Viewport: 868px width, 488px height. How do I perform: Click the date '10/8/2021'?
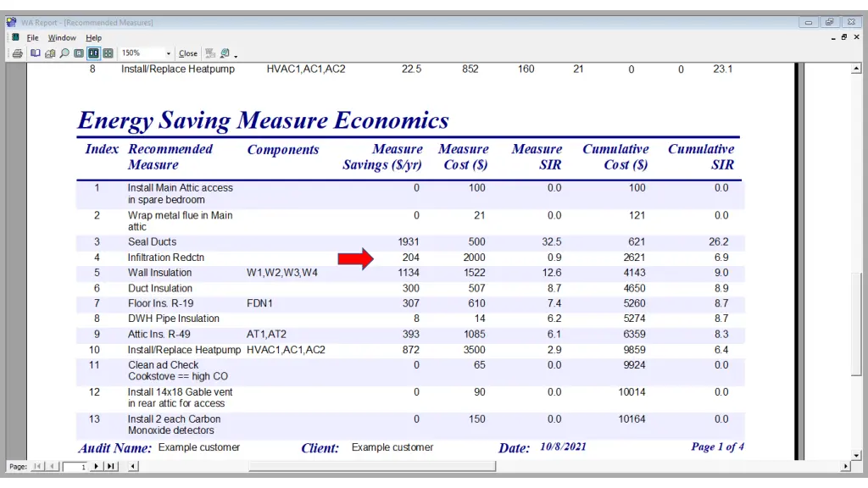point(563,447)
